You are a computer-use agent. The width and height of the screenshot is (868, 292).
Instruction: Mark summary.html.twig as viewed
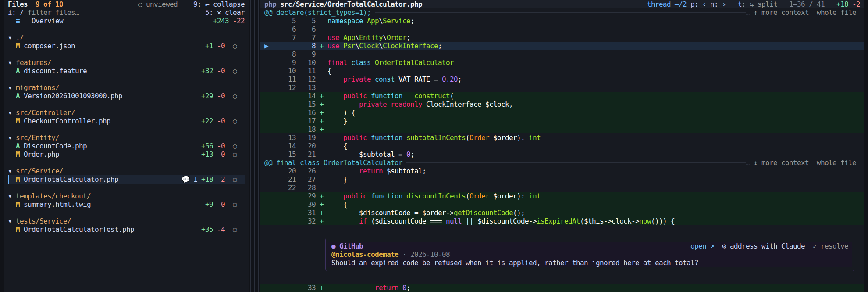(235, 205)
